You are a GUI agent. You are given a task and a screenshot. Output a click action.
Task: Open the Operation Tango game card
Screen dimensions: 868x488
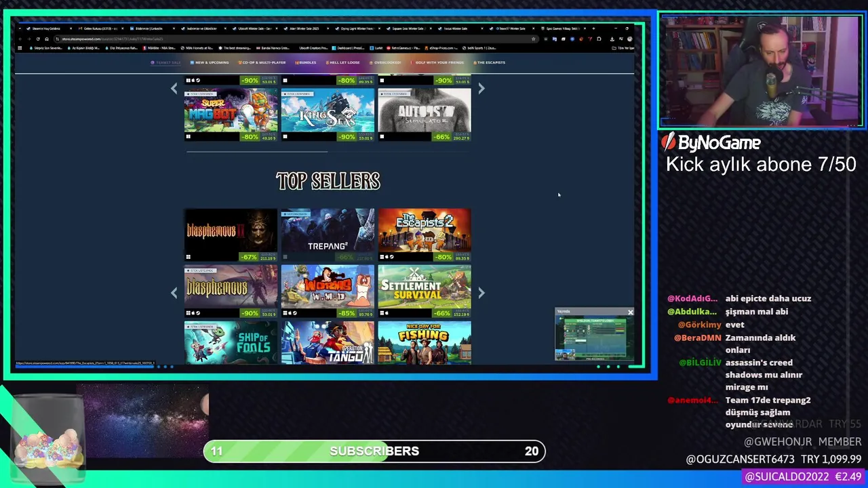coord(328,342)
